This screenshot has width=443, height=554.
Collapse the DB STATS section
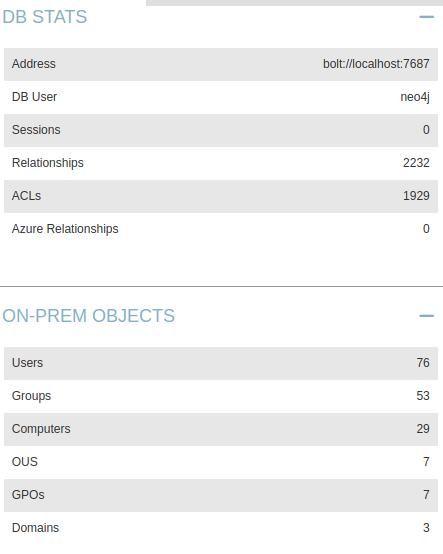click(x=426, y=17)
